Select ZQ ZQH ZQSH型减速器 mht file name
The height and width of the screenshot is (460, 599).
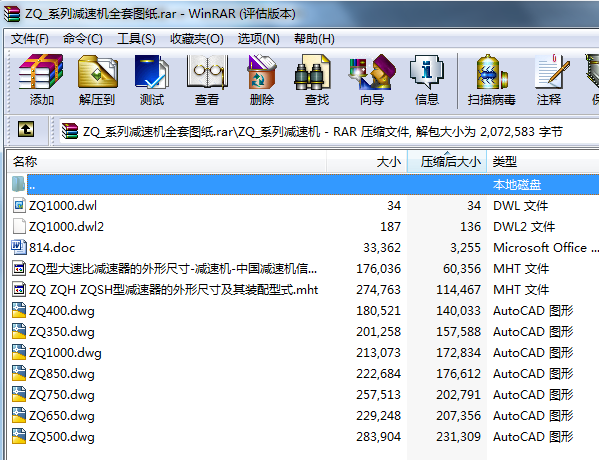[x=173, y=290]
